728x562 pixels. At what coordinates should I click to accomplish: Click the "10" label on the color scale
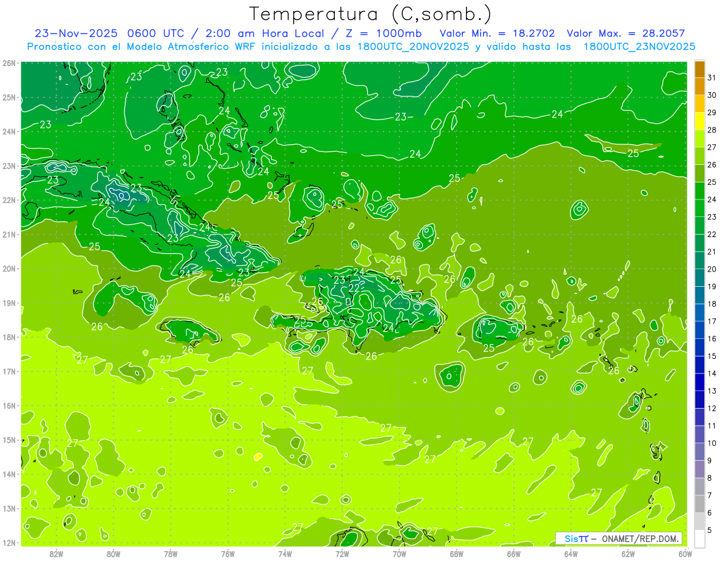click(712, 443)
